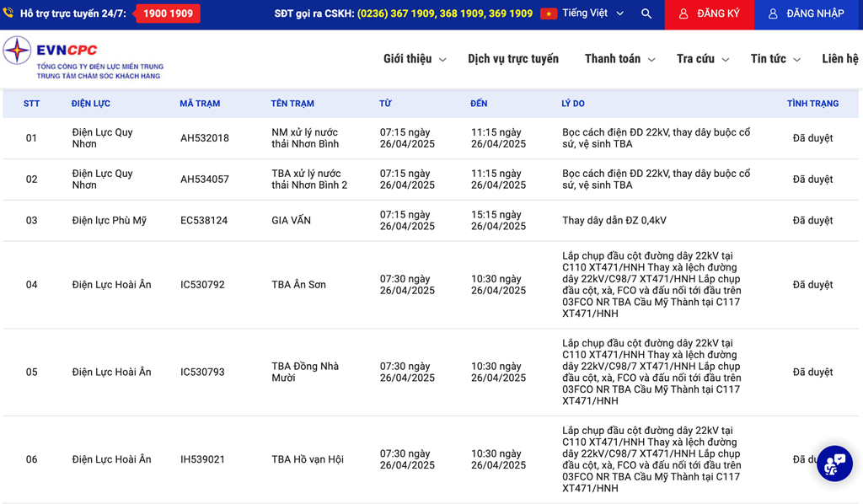Click Đã duyệt status in row 05
863x504 pixels.
click(813, 373)
